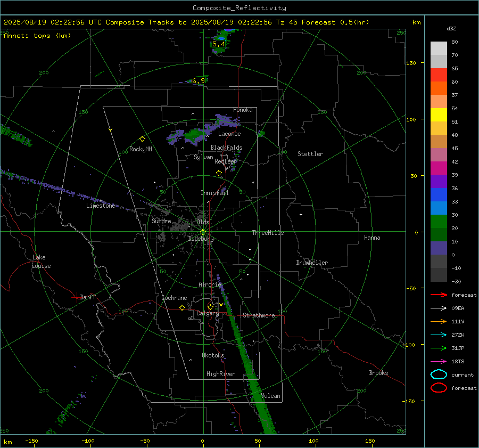The width and height of the screenshot is (479, 448).
Task: Pick the magenta 18TS track arrow
Action: [439, 362]
